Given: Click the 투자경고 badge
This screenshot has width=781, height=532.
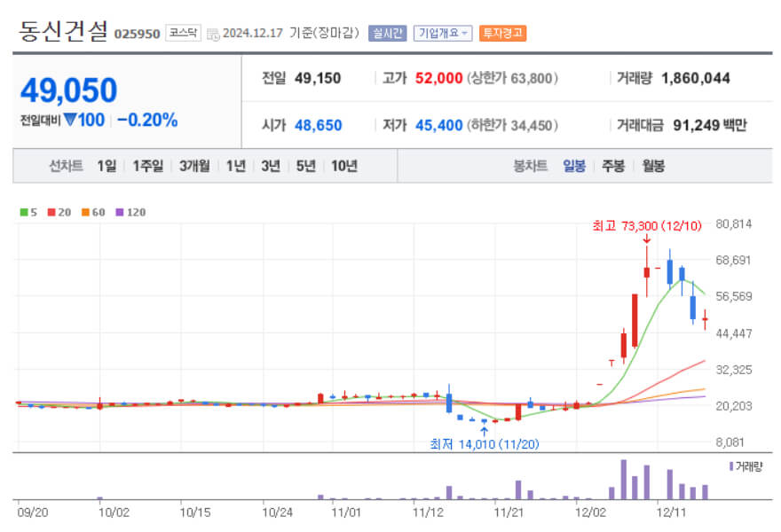Looking at the screenshot, I should [x=502, y=34].
